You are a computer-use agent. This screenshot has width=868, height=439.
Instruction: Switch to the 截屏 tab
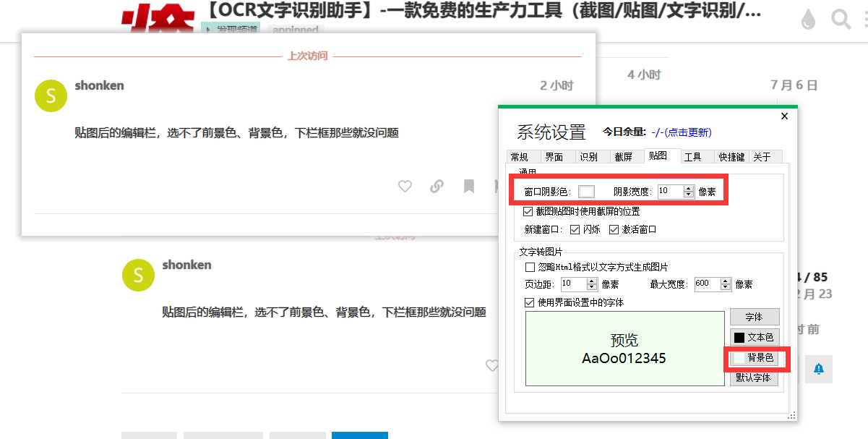point(623,157)
